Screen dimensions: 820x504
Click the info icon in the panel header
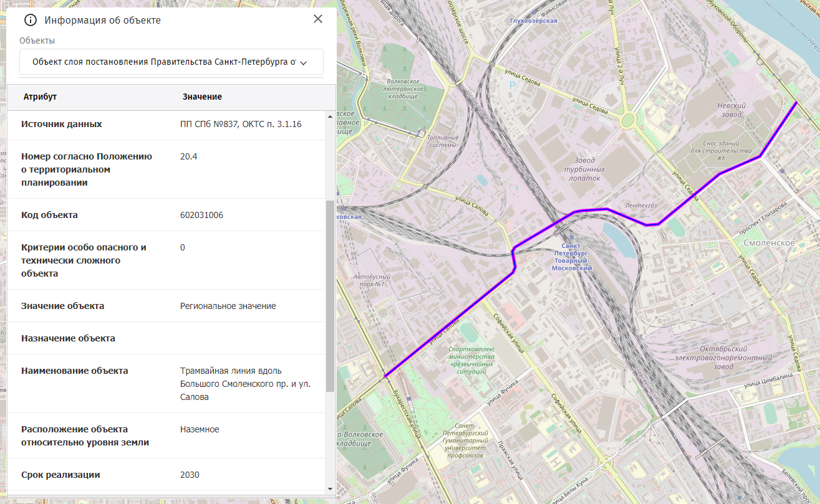coord(30,20)
